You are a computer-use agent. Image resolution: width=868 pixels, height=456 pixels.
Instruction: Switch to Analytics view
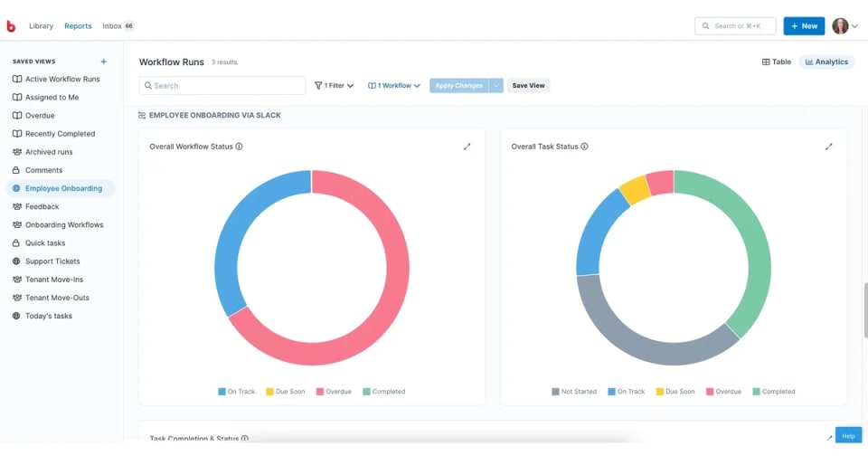click(x=826, y=62)
